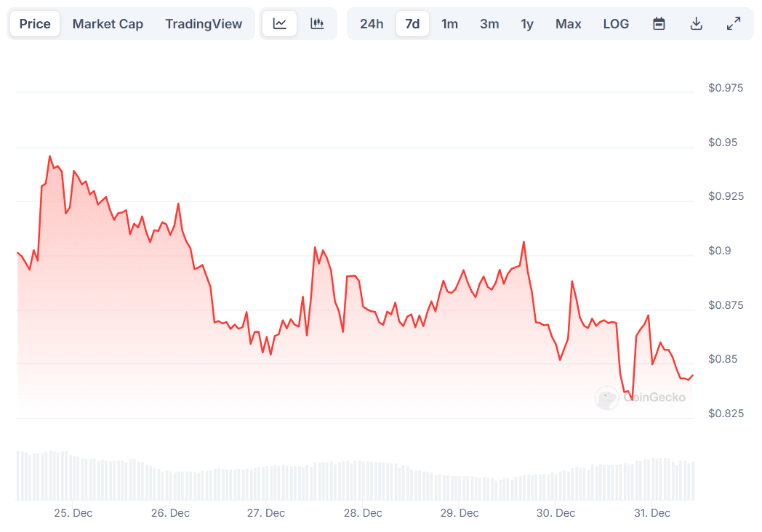
Task: Set time range to 3m
Action: (489, 24)
